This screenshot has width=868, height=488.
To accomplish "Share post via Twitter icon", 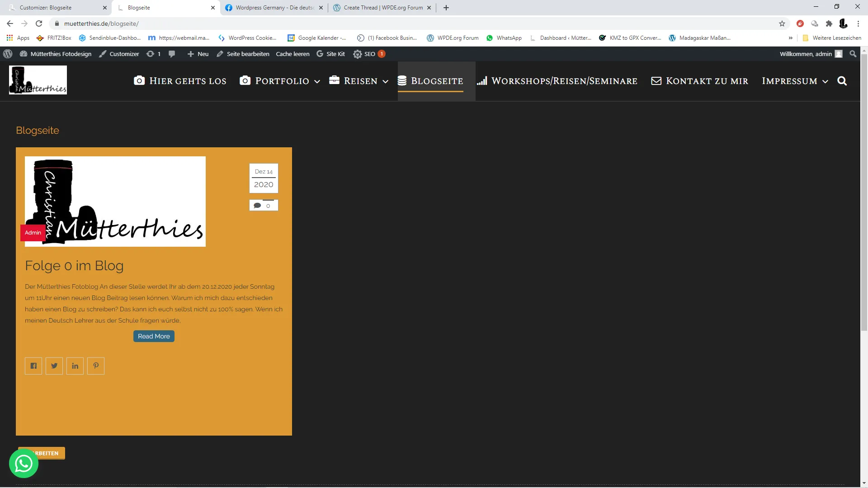I will [54, 366].
